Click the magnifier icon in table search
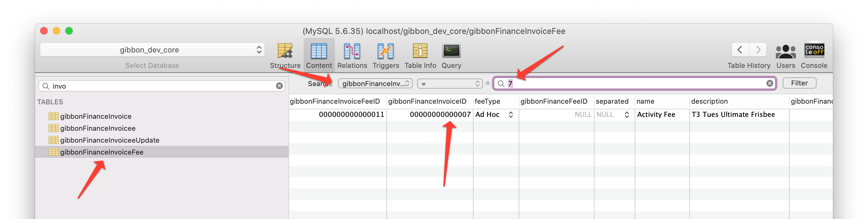The image size is (868, 219). pos(46,86)
